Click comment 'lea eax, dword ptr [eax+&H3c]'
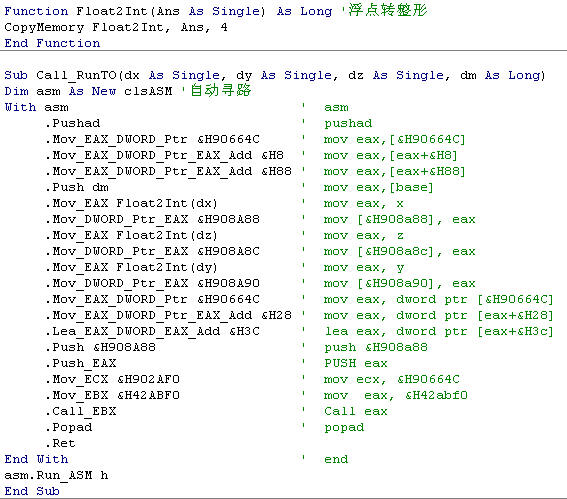This screenshot has width=567, height=499. point(439,331)
